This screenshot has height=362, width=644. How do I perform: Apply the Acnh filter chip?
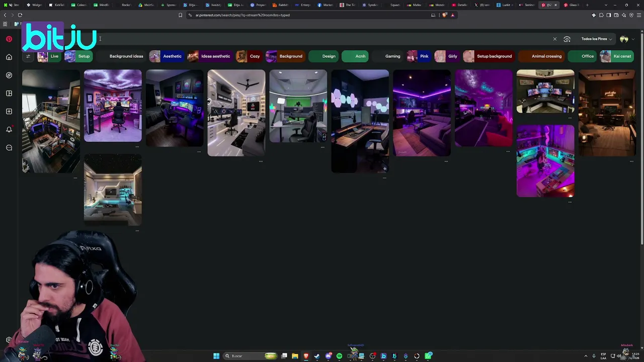[355, 56]
